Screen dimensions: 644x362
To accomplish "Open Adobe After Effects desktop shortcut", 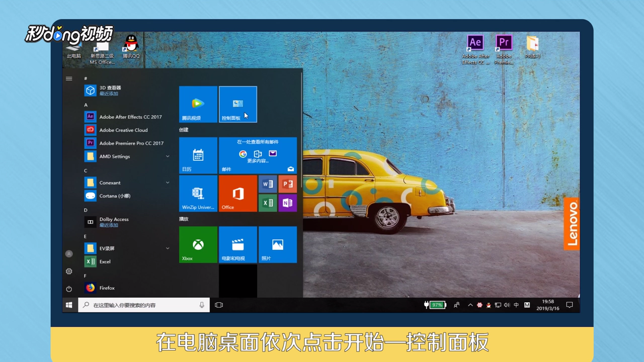I will tap(475, 50).
